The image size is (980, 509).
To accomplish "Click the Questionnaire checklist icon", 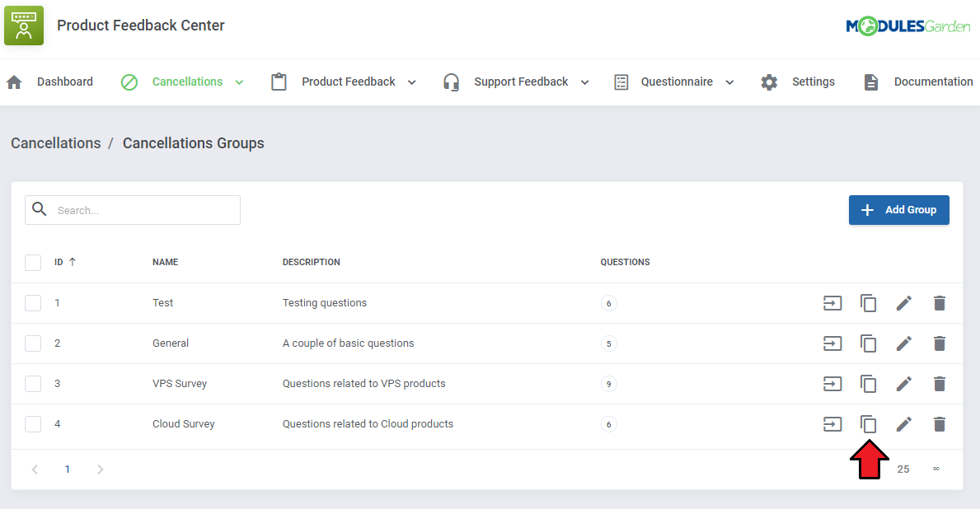I will (x=621, y=82).
